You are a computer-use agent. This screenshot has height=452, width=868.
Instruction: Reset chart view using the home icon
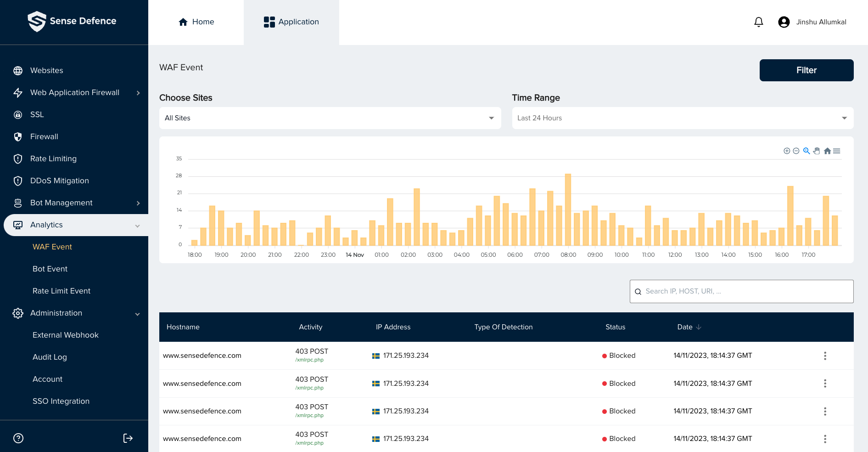[827, 151]
